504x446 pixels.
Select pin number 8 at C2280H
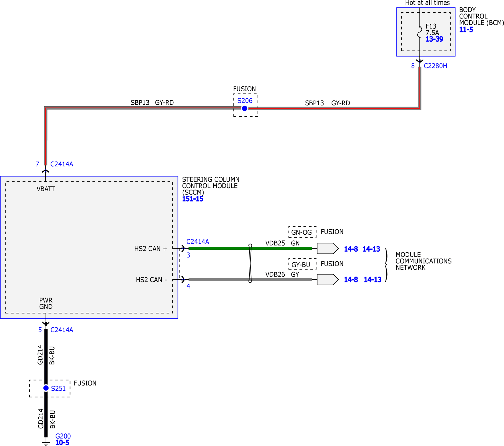413,66
